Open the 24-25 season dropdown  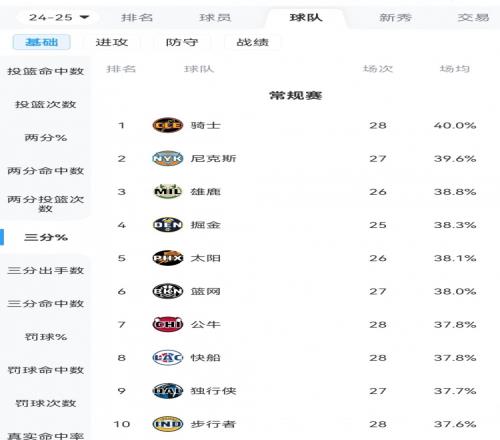[58, 17]
